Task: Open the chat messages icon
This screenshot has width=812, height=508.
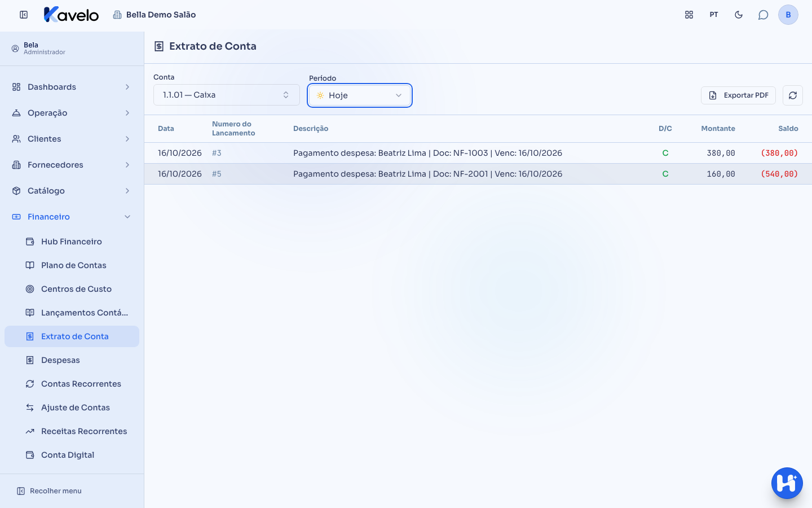Action: click(764, 15)
